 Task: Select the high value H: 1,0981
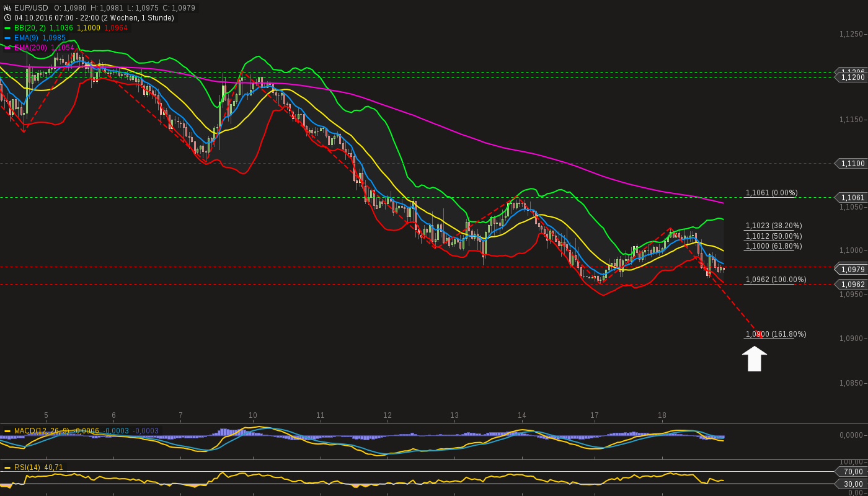pyautogui.click(x=107, y=8)
